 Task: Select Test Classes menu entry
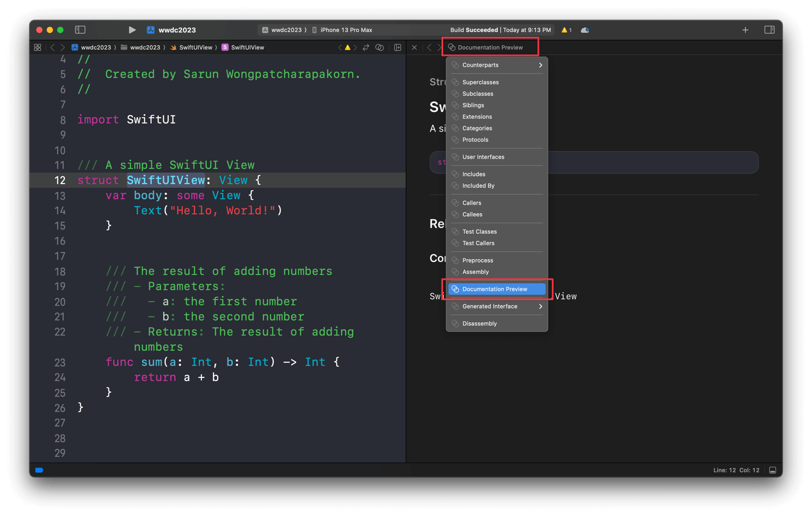(x=497, y=232)
